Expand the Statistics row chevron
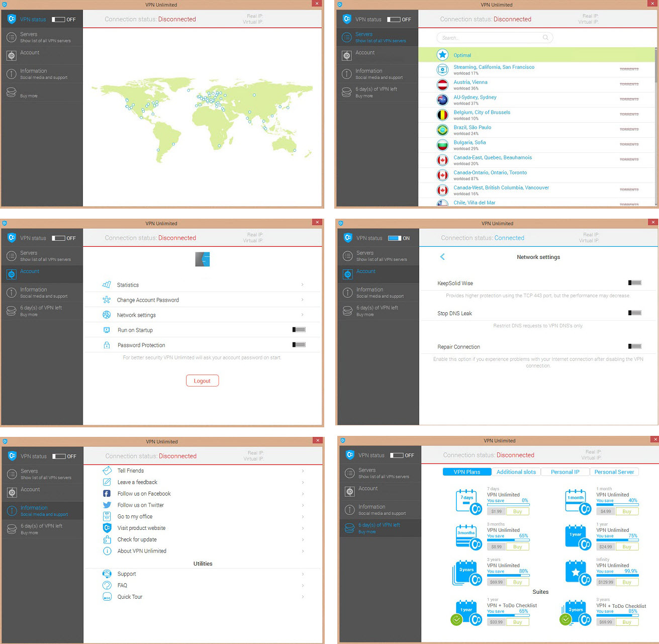The height and width of the screenshot is (644, 659). coord(303,285)
